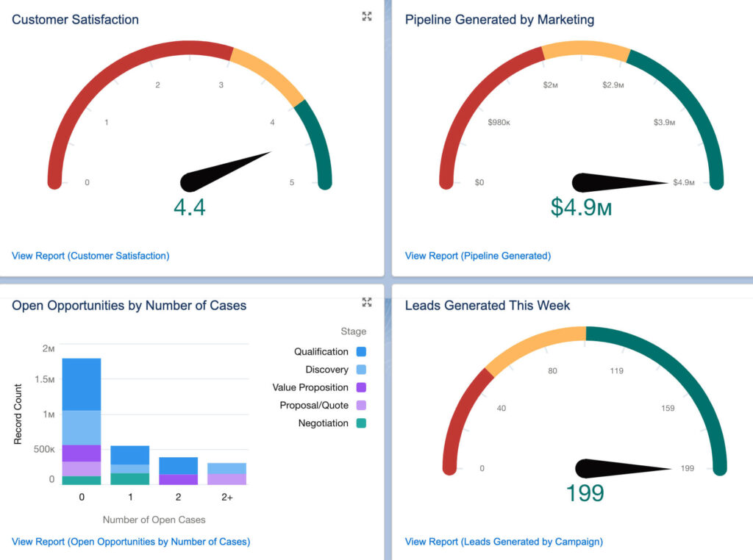Viewport: 753px width, 560px height.
Task: Open View Report (Leads Generated by Campaign)
Action: click(504, 542)
